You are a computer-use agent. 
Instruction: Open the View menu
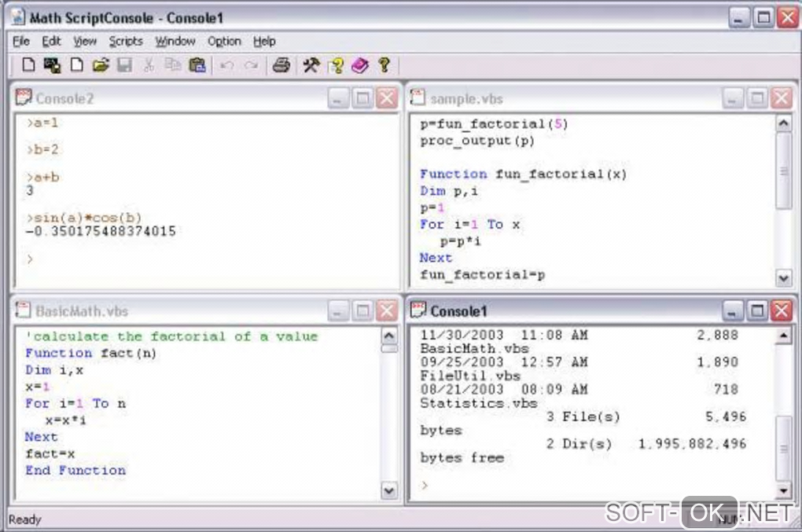click(84, 42)
